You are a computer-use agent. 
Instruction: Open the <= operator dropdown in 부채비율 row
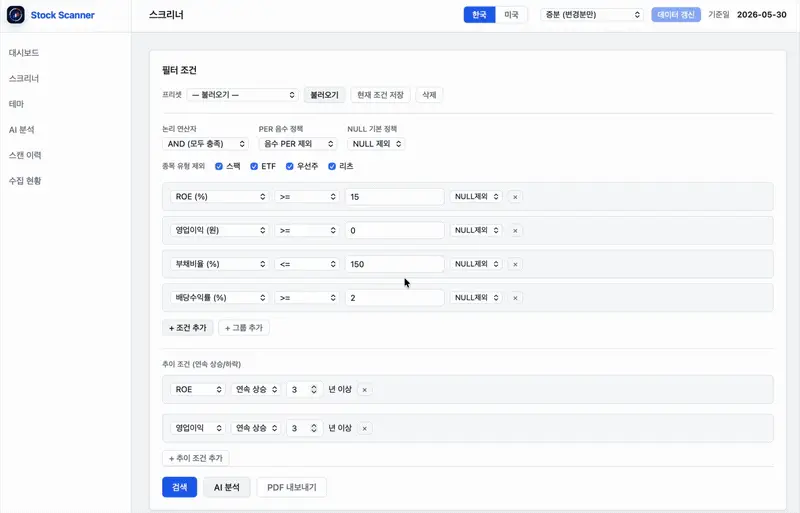(x=307, y=264)
